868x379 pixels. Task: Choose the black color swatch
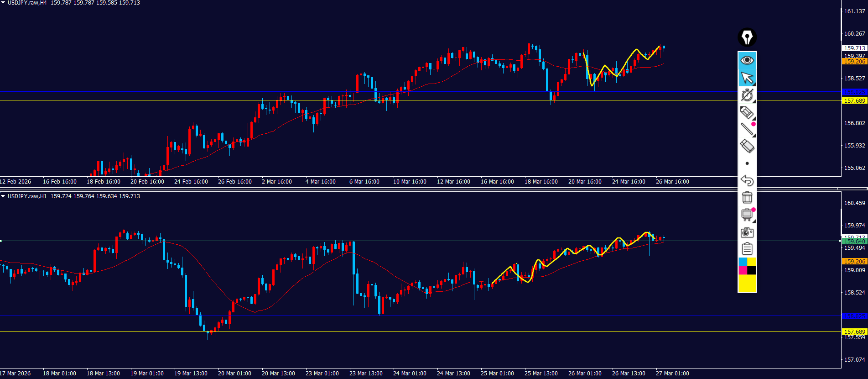tap(752, 270)
